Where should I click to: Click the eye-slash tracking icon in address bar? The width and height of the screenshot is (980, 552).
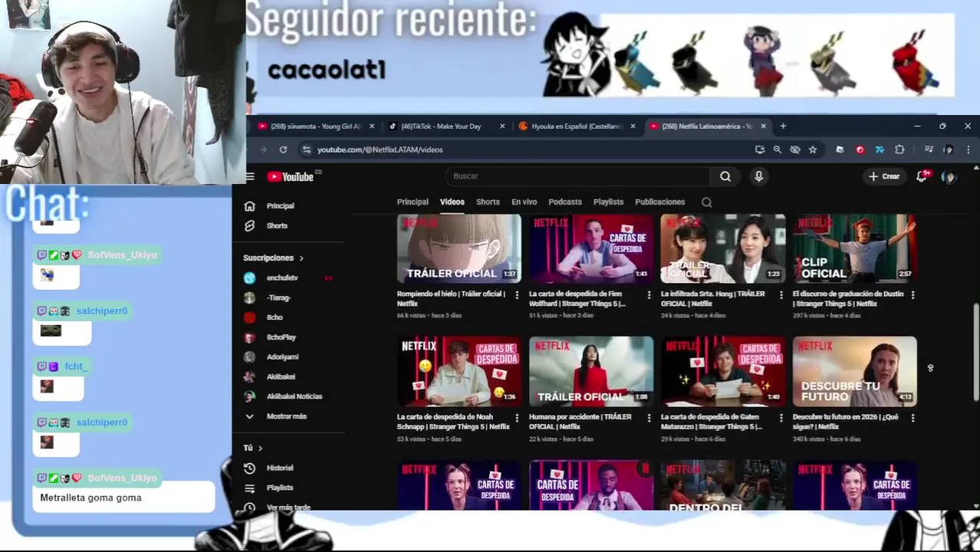795,149
